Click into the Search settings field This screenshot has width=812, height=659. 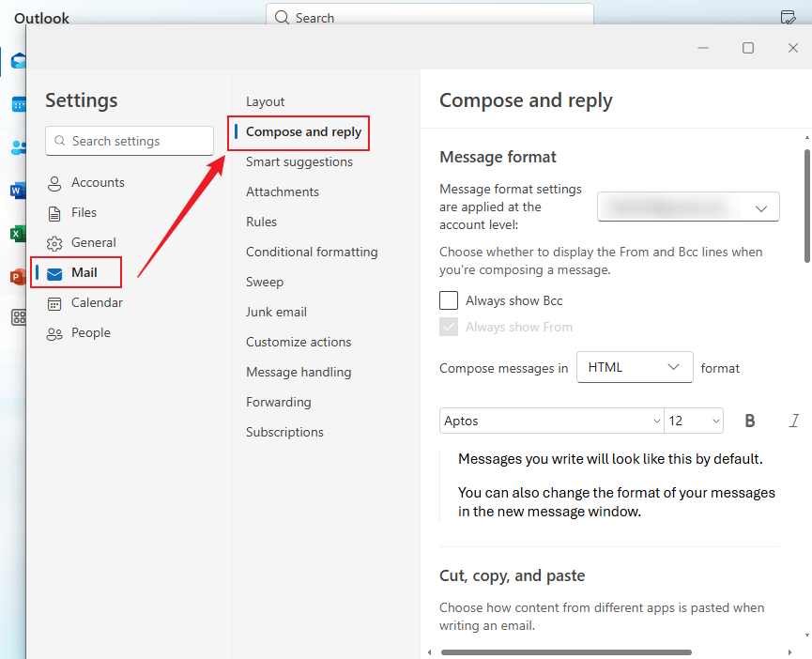[x=130, y=141]
